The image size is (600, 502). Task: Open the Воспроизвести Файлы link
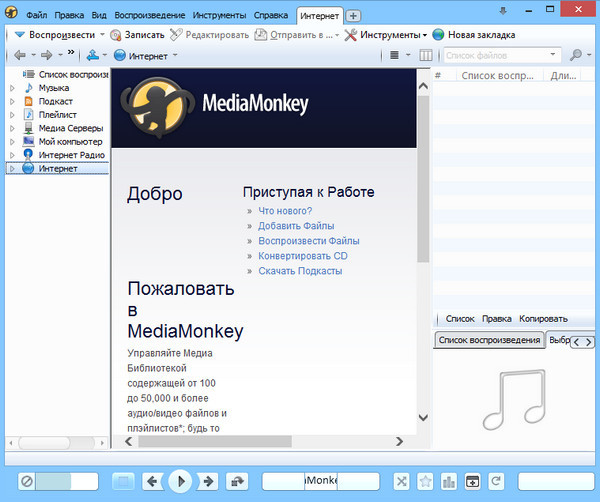(309, 241)
